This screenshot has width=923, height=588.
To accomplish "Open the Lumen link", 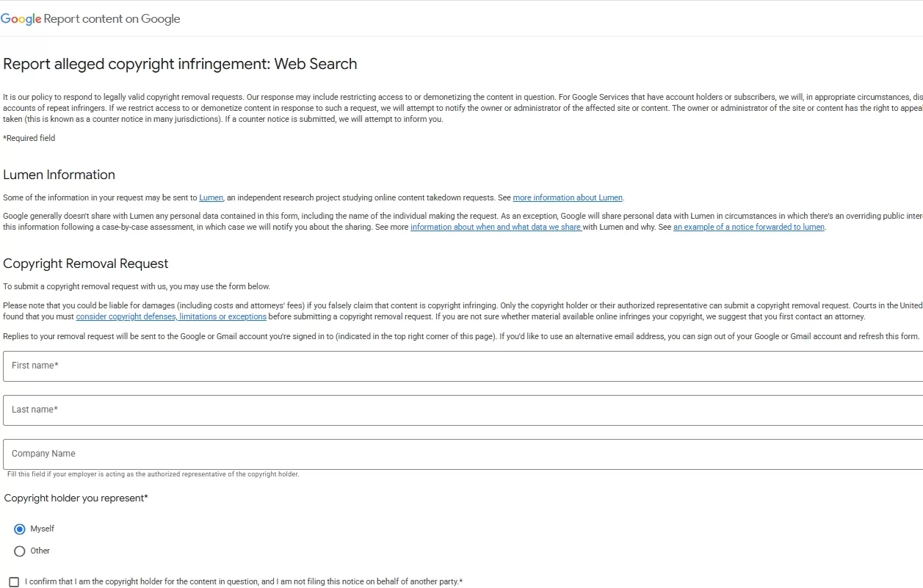I will click(x=211, y=198).
